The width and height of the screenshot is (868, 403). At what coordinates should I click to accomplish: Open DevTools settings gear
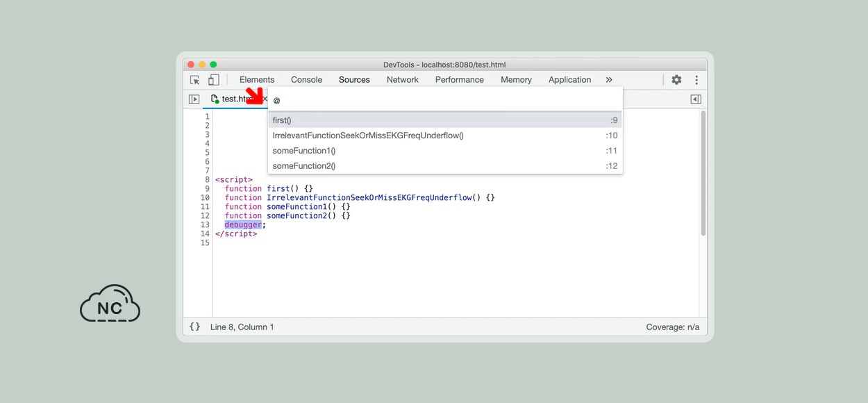coord(676,80)
